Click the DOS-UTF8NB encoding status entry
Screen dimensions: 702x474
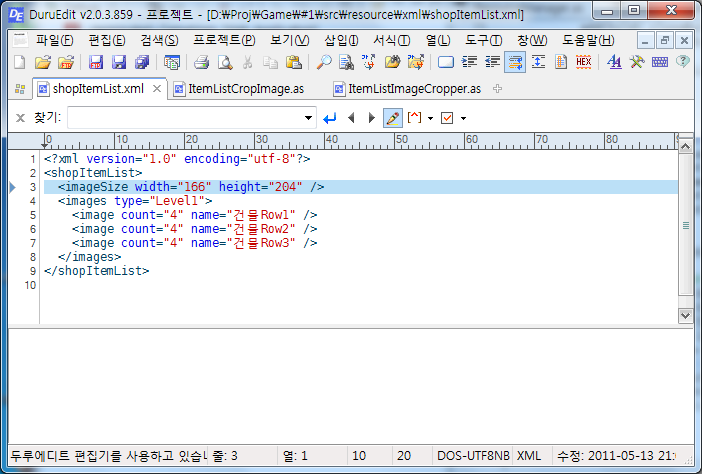click(473, 456)
